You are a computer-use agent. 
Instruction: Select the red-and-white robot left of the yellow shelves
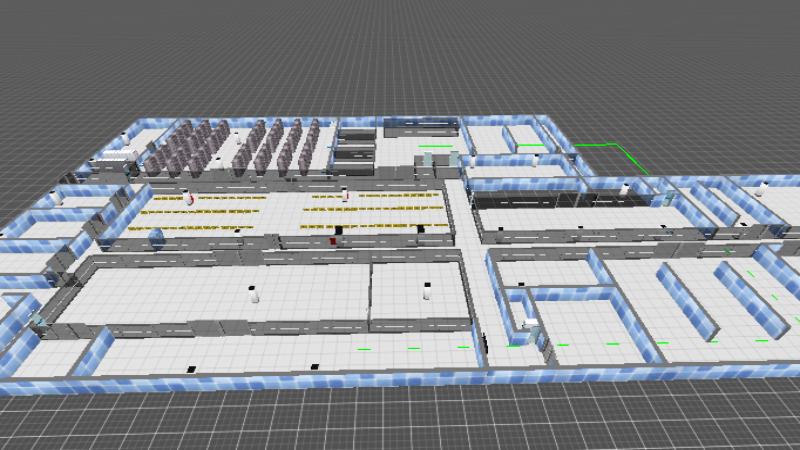tap(186, 198)
